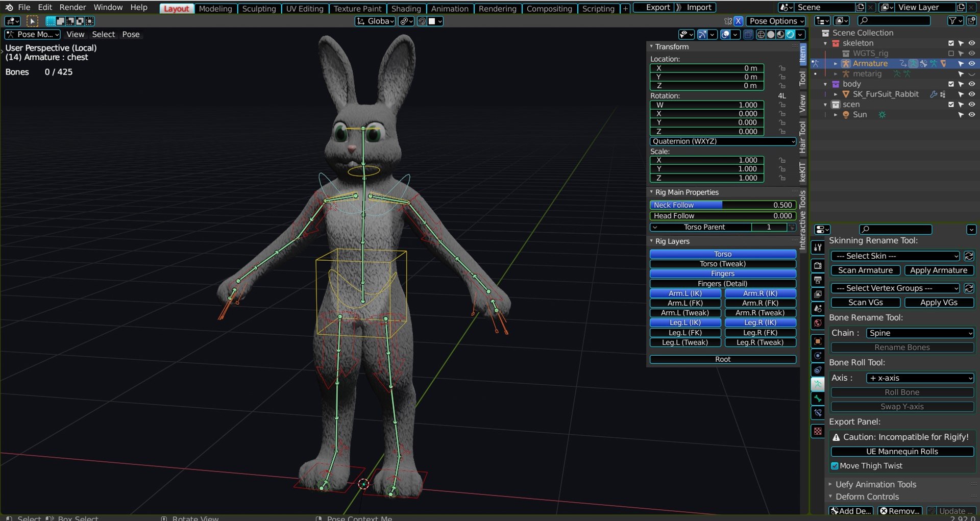Open the Object Data armature tab icon
Image resolution: width=980 pixels, height=521 pixels.
(818, 384)
